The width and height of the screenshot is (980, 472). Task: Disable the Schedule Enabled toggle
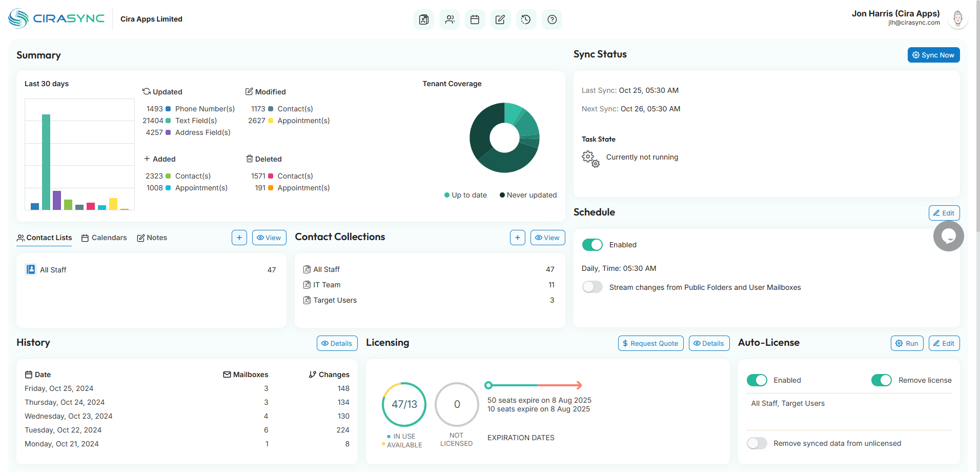[x=592, y=245]
